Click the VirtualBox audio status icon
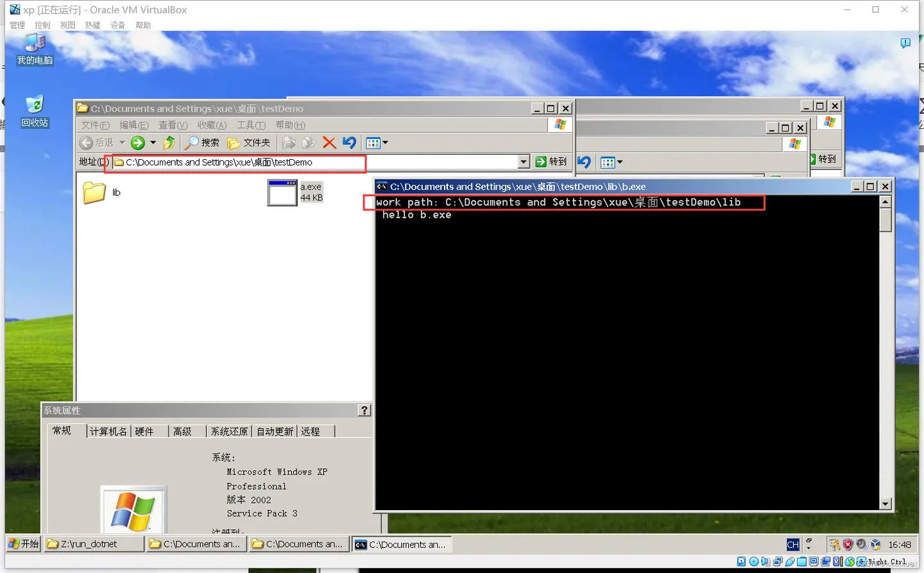The width and height of the screenshot is (924, 573). 766,561
